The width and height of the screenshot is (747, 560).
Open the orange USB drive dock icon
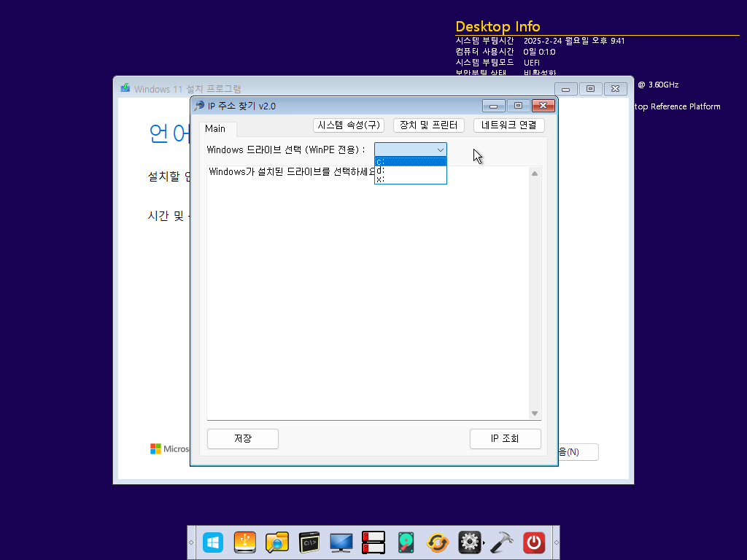[245, 542]
